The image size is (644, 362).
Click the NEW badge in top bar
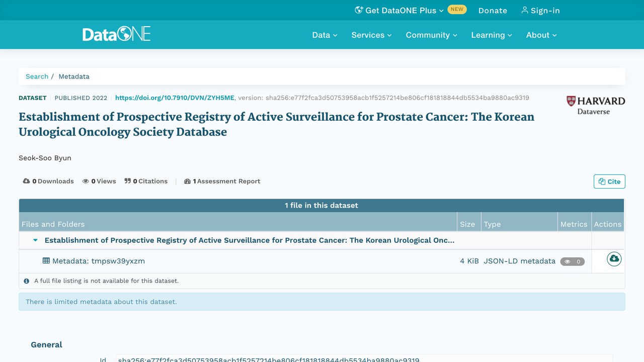(x=457, y=10)
